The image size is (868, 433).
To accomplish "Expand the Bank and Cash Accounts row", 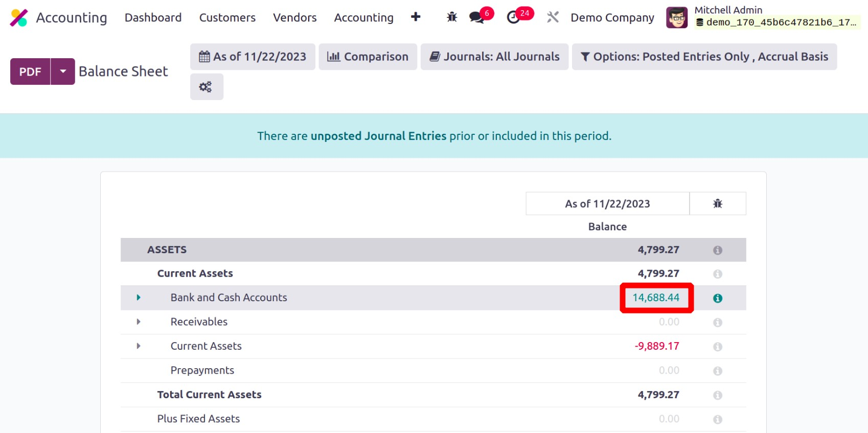I will click(x=139, y=298).
